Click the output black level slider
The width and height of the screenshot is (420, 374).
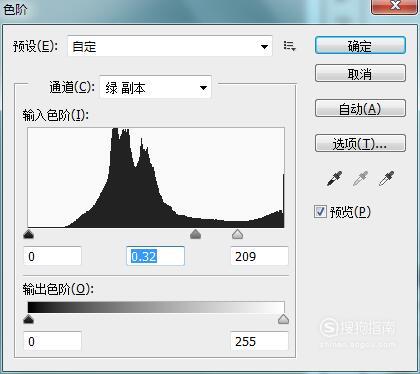coord(29,319)
